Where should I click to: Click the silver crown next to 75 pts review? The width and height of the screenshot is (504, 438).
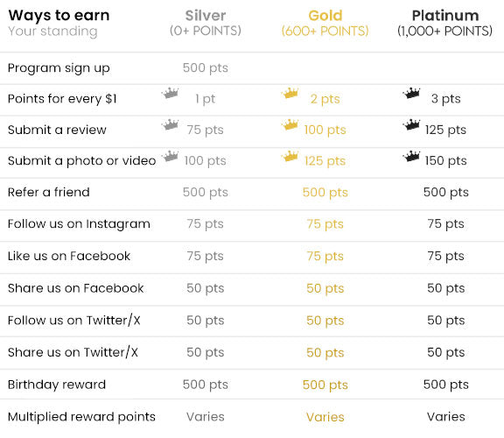(170, 124)
